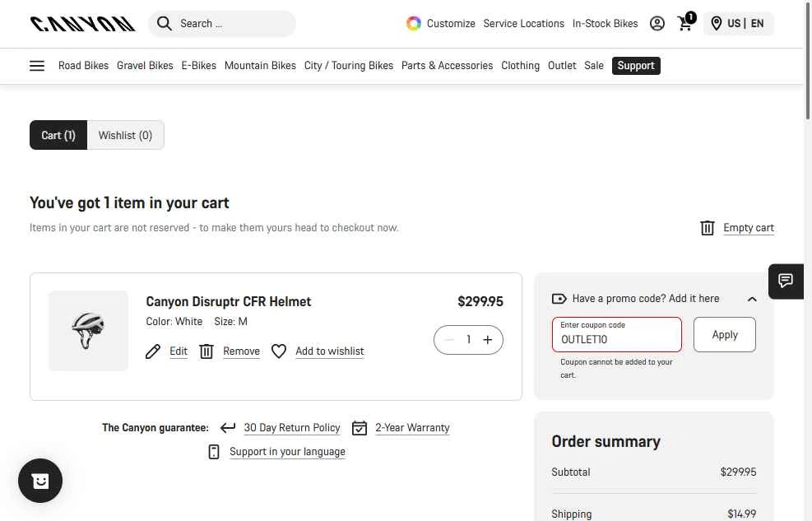812x521 pixels.
Task: Open the Road Bikes menu
Action: coord(83,66)
